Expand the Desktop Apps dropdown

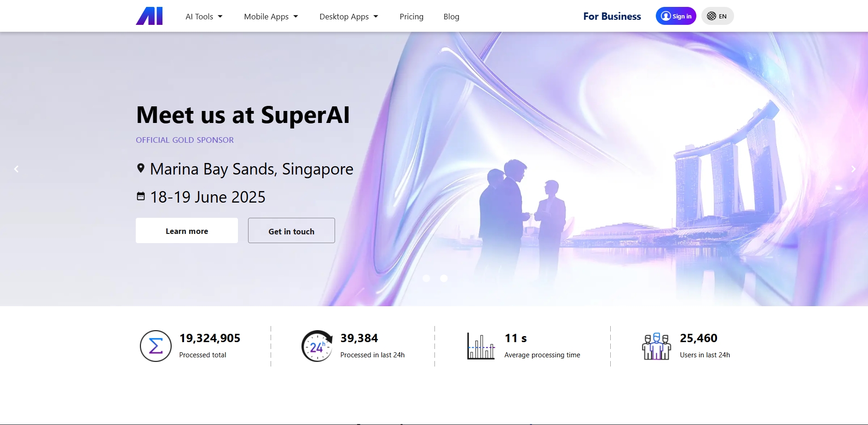349,17
